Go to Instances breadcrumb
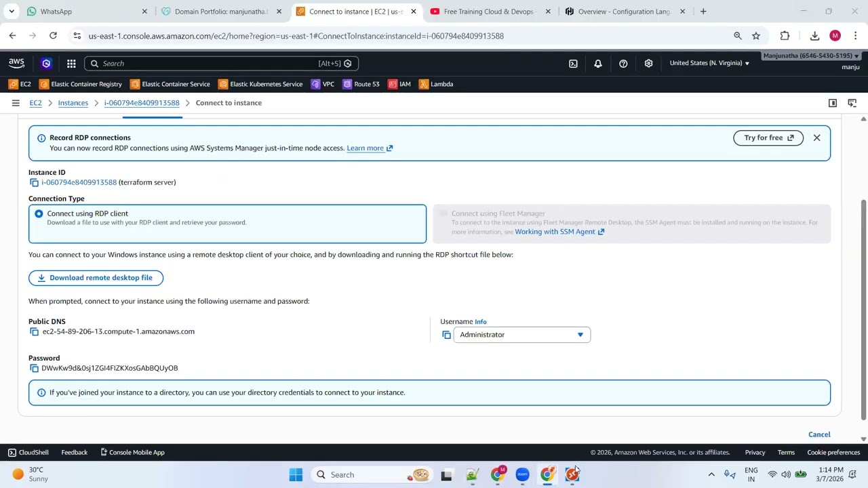868x488 pixels. coord(73,103)
